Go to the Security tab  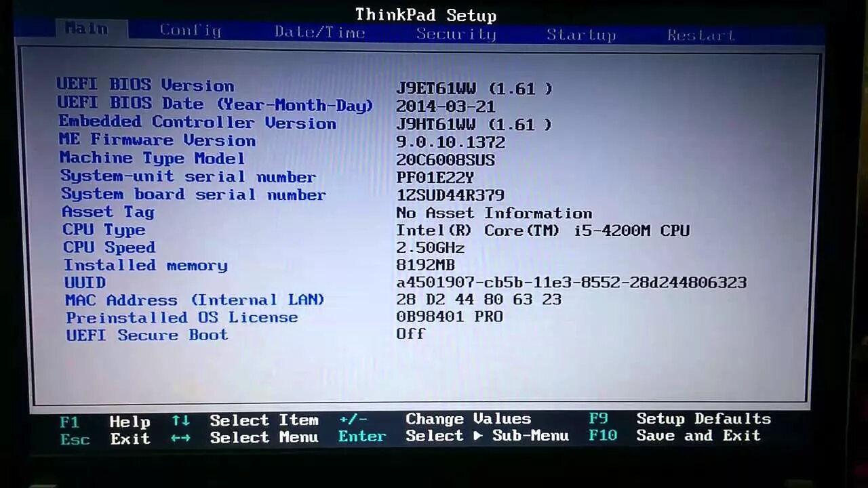(456, 35)
